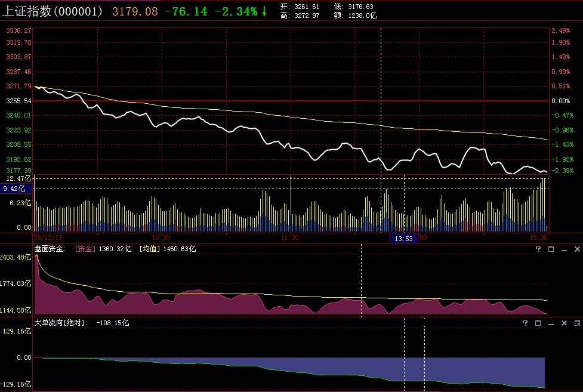Click the opening value 开: 3261.61
Viewport: 583px width, 392px height.
pyautogui.click(x=300, y=7)
